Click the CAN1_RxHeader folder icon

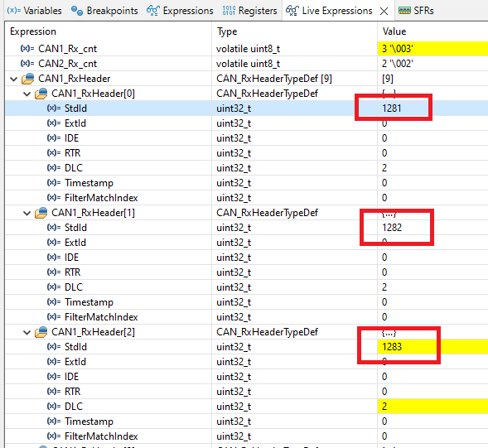tap(27, 79)
